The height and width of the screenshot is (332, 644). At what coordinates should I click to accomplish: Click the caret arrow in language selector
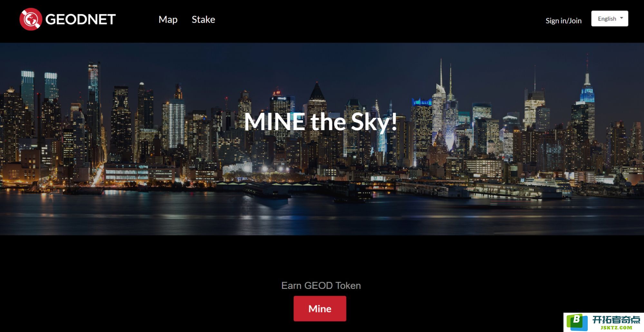pyautogui.click(x=621, y=18)
